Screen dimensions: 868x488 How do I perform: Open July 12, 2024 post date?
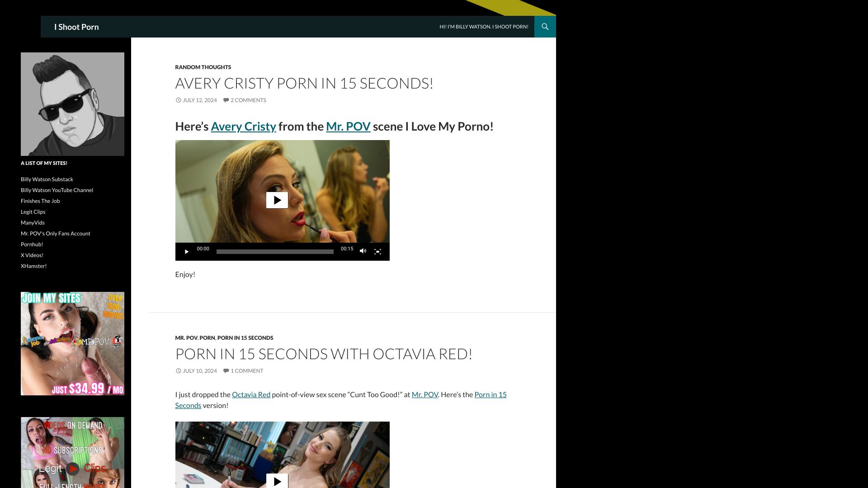point(199,100)
